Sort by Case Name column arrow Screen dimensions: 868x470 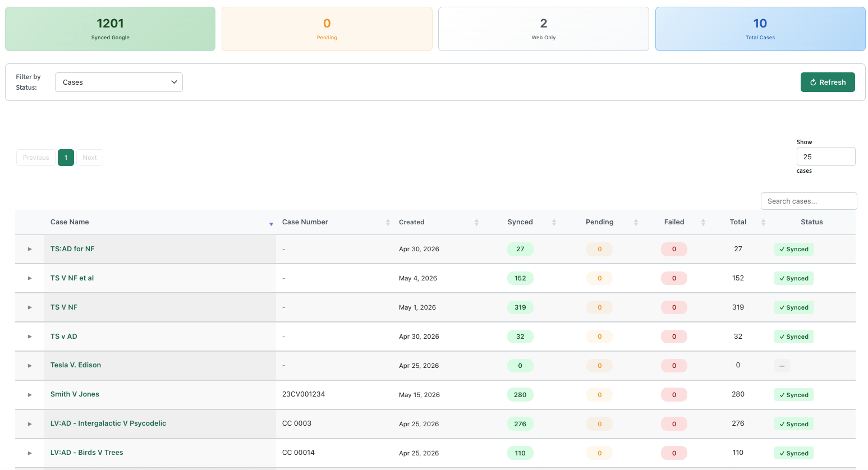click(x=271, y=224)
